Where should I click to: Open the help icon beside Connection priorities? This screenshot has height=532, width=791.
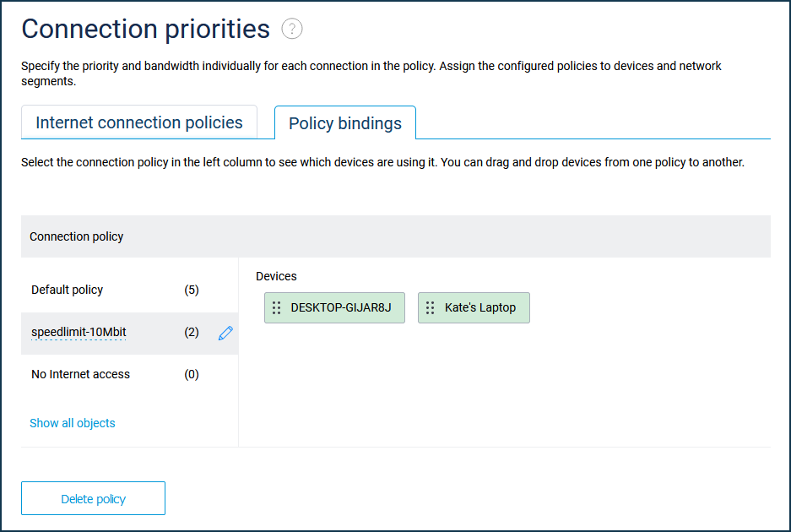pos(292,30)
